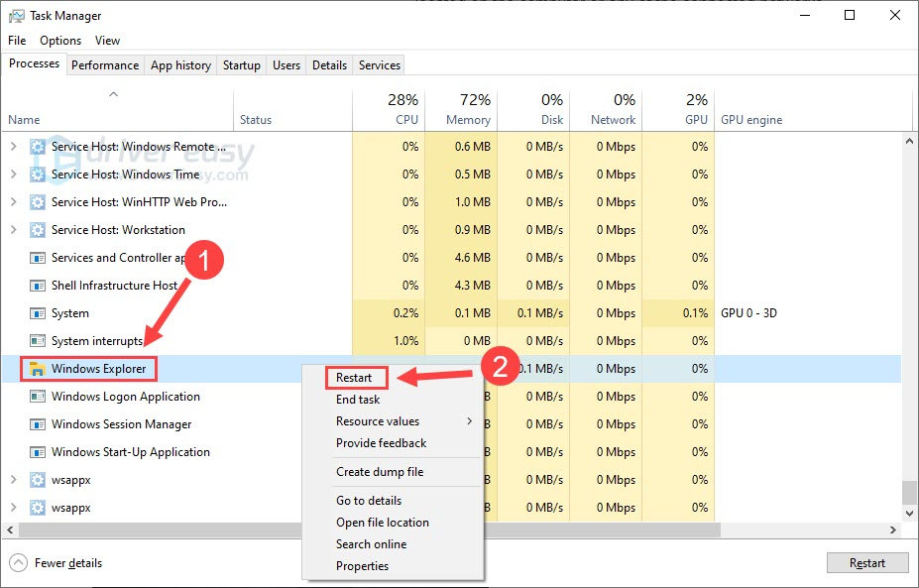Open the Options menu
The image size is (919, 588).
60,41
